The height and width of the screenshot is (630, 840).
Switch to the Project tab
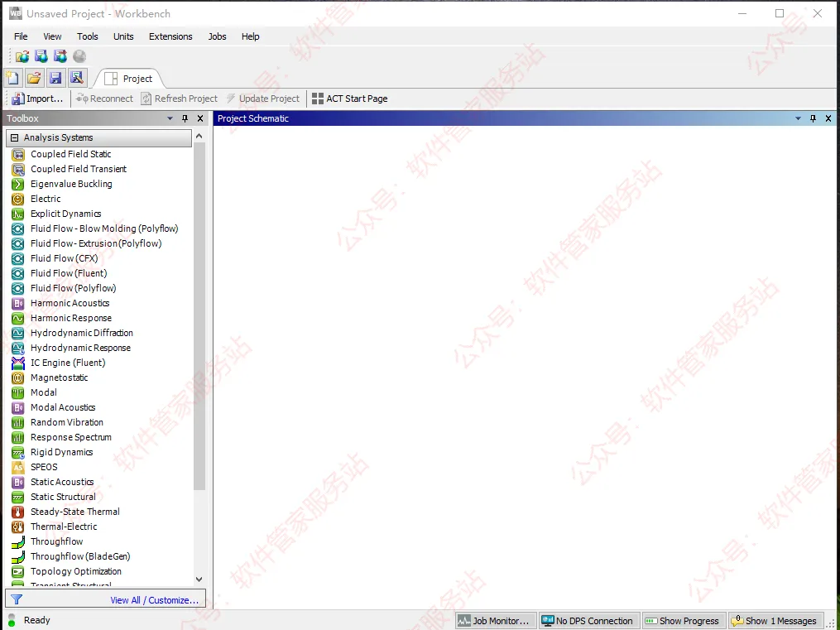(x=128, y=79)
